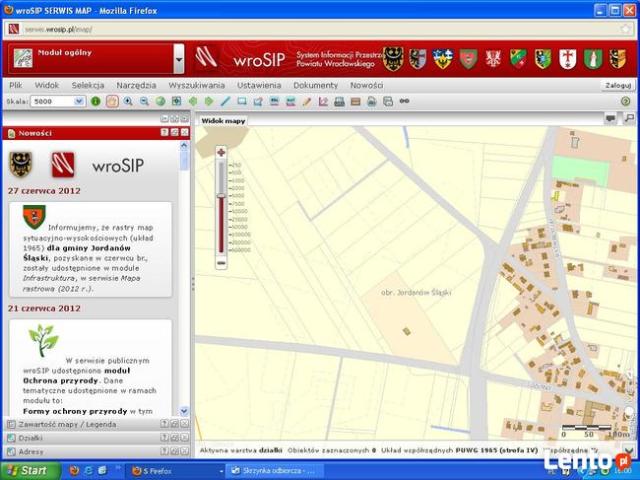640x480 pixels.
Task: Click the zoom out magnifier tool
Action: pos(144,101)
